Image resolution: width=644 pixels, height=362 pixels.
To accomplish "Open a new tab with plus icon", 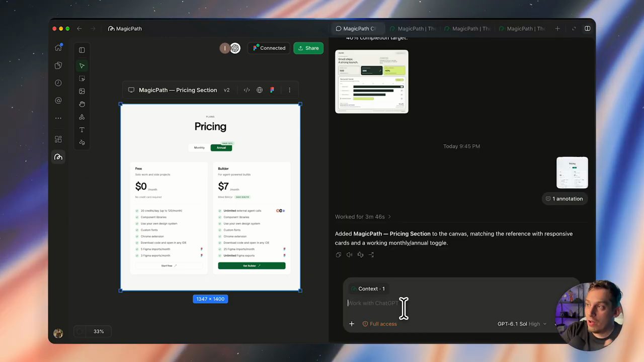I will [x=557, y=29].
